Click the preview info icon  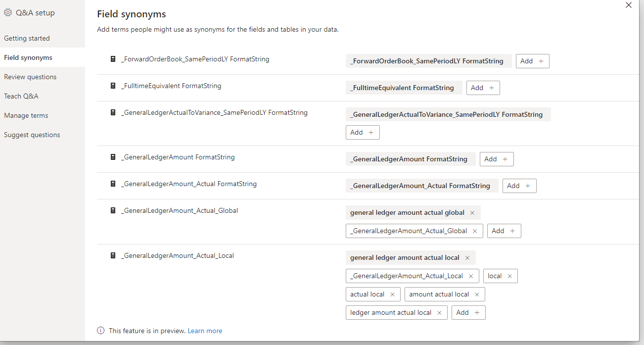tap(101, 331)
